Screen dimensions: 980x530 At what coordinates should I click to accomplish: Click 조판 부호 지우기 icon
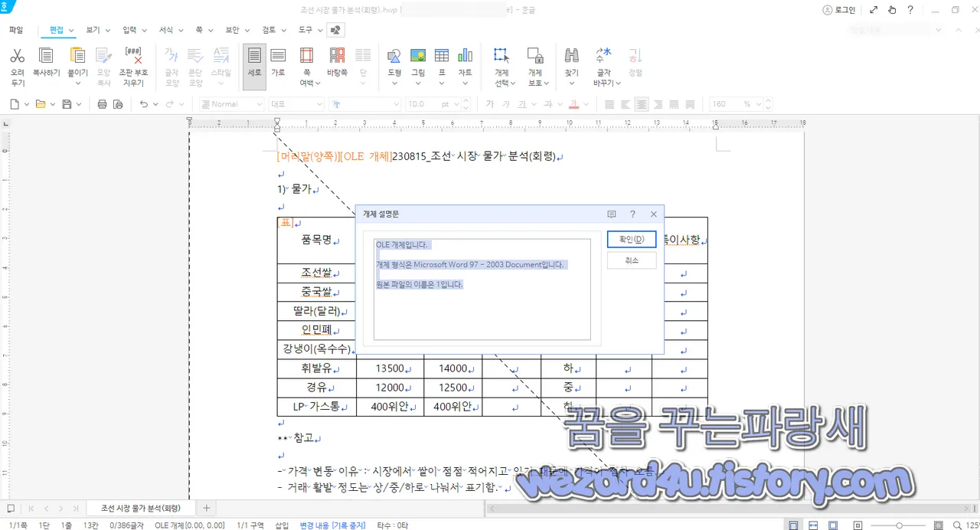[132, 56]
